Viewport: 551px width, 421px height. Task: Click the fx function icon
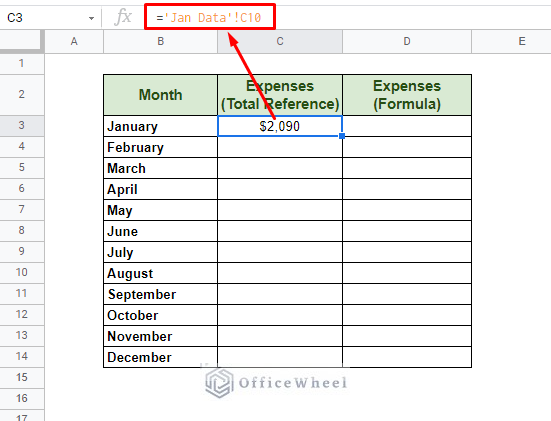coord(123,17)
